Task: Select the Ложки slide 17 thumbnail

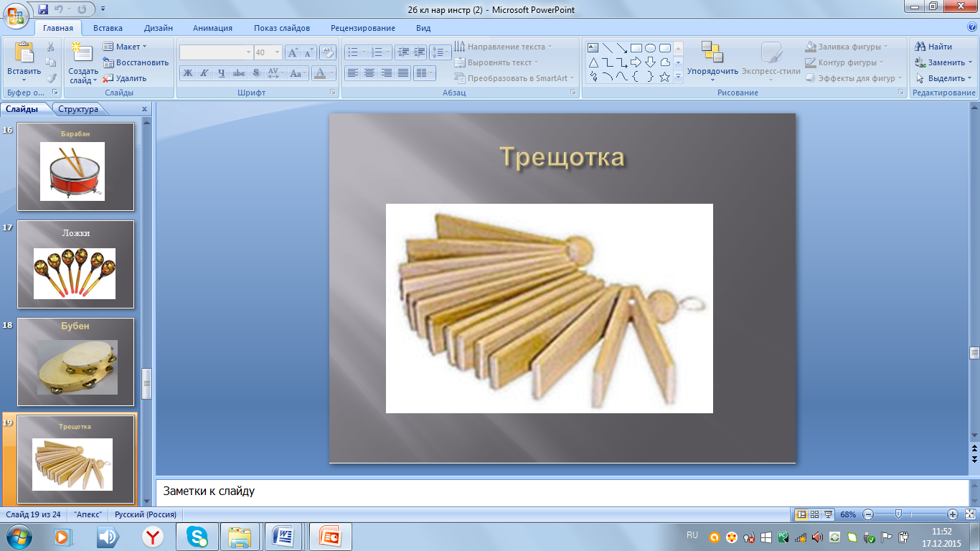Action: click(75, 264)
